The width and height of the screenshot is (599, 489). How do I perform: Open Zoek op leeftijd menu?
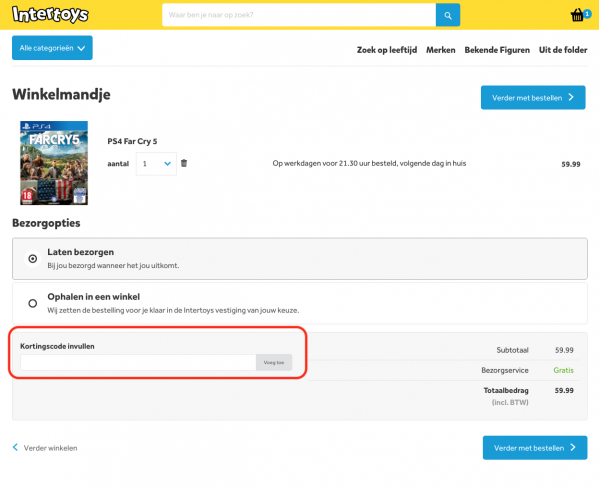387,50
